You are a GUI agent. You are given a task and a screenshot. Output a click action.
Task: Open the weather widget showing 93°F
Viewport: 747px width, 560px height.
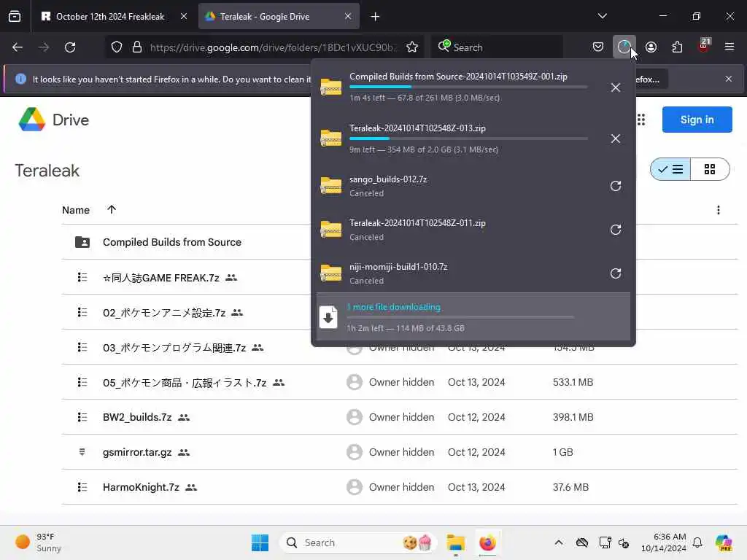point(38,542)
